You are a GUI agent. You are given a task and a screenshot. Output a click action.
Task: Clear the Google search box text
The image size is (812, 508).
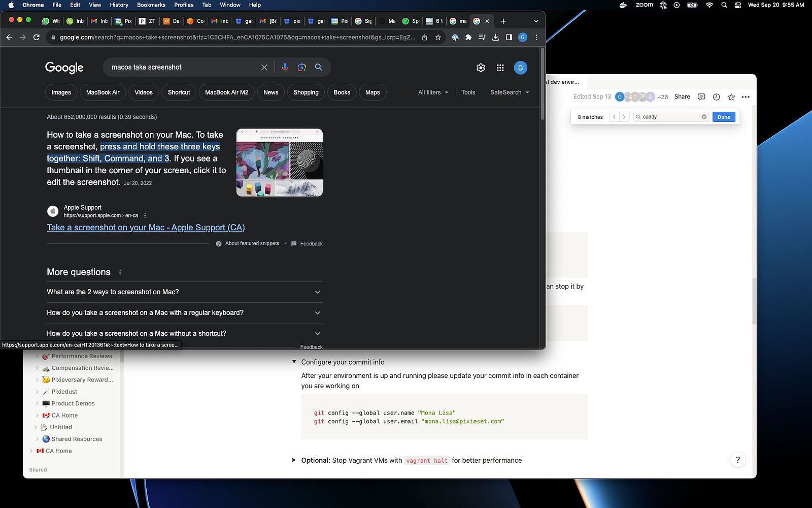(x=264, y=67)
